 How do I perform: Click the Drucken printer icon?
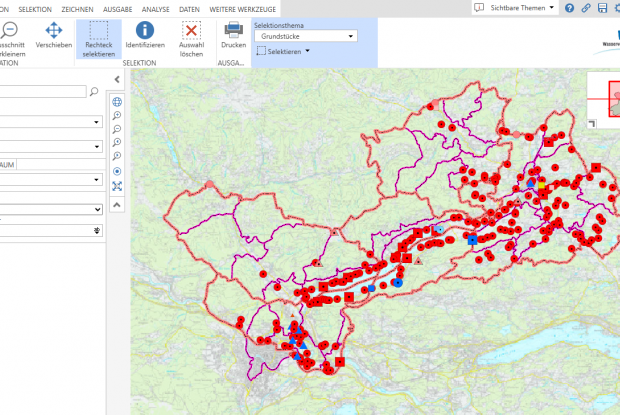[233, 31]
